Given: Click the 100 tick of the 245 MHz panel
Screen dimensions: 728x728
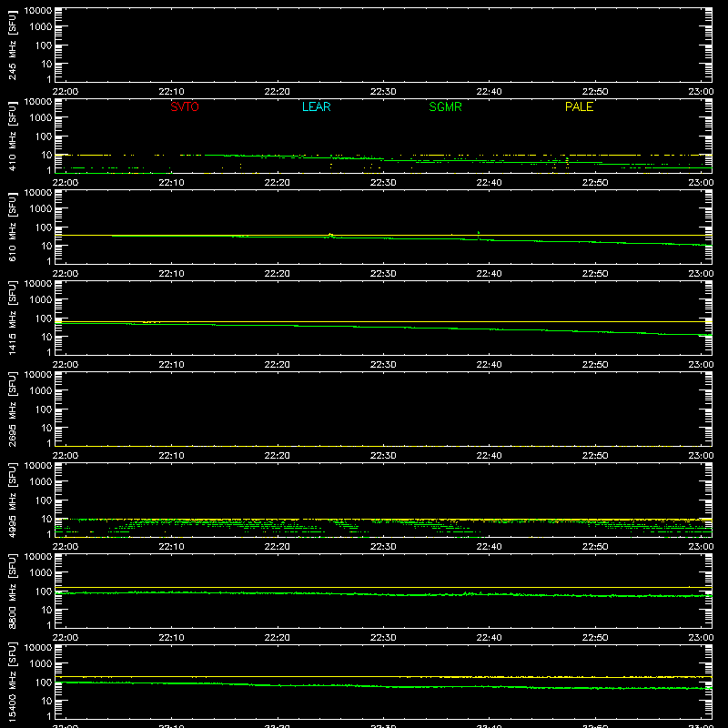Looking at the screenshot, I should point(44,45).
